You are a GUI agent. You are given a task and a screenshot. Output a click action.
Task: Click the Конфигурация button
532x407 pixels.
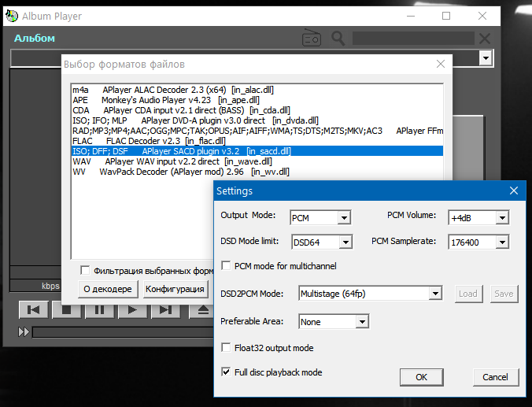(175, 289)
